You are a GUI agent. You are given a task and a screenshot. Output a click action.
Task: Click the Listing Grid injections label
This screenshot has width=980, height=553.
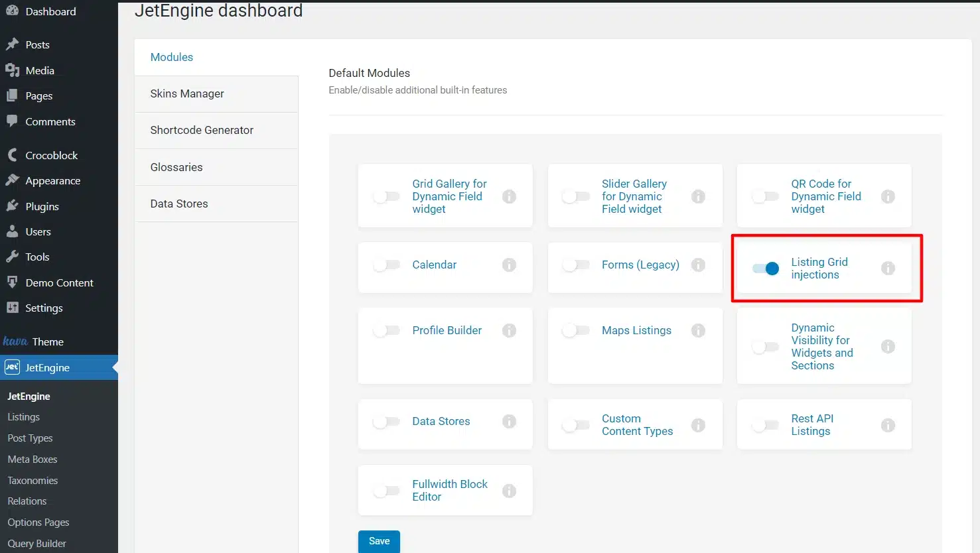point(819,268)
